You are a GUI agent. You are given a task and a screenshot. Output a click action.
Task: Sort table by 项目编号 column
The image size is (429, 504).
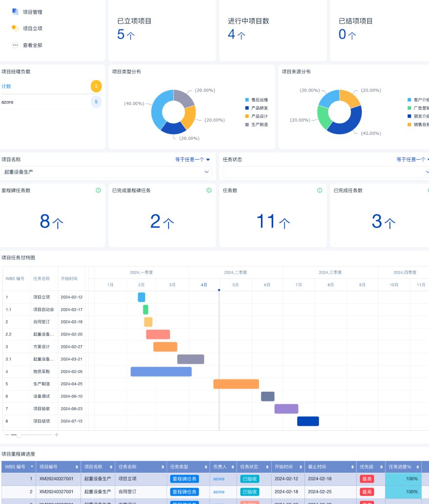[x=77, y=467]
